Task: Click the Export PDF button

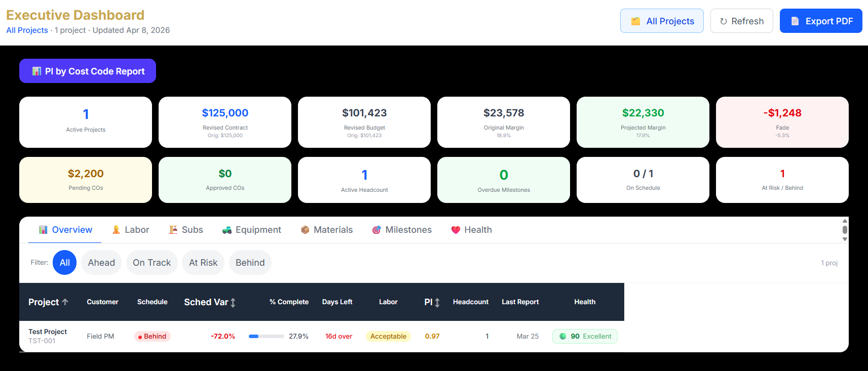Action: (821, 21)
